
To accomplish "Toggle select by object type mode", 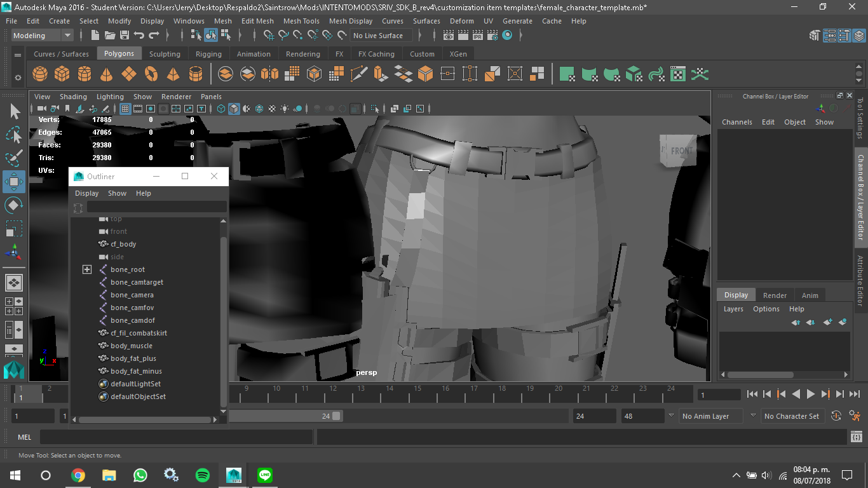I will tap(211, 36).
